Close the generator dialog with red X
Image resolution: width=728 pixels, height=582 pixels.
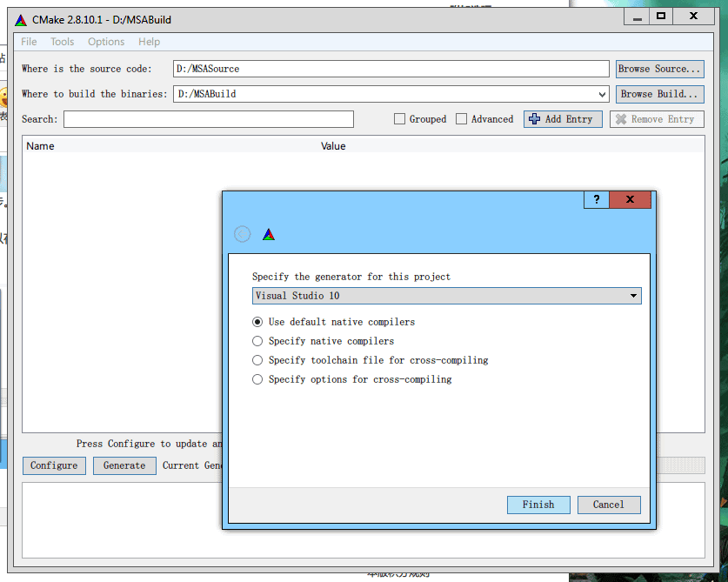(x=631, y=200)
